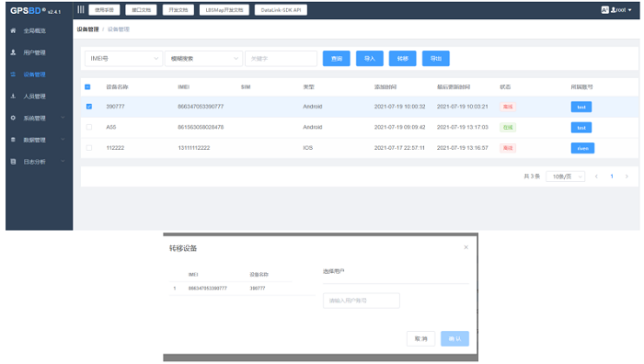Open the fuzzy search mode dropdown

203,59
